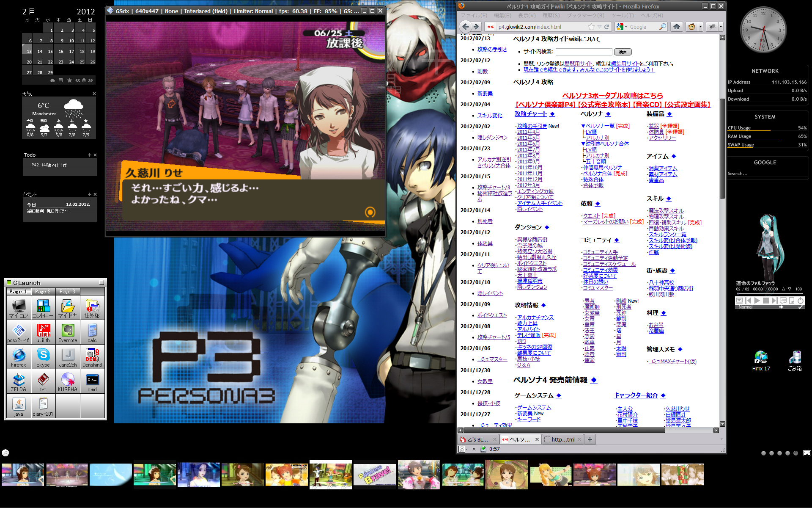The height and width of the screenshot is (508, 812).
Task: Switch to CLaunch Page 3 tab
Action: tap(68, 291)
